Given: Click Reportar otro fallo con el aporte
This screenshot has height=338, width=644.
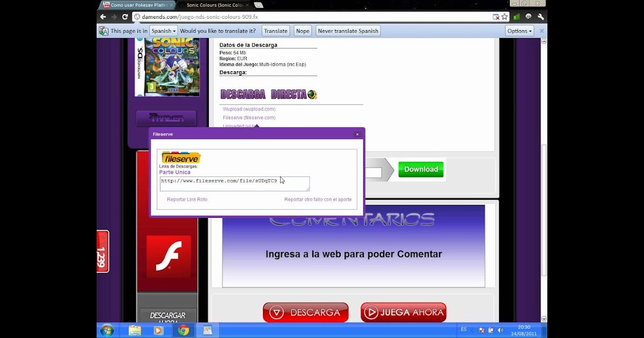Looking at the screenshot, I should coord(318,200).
